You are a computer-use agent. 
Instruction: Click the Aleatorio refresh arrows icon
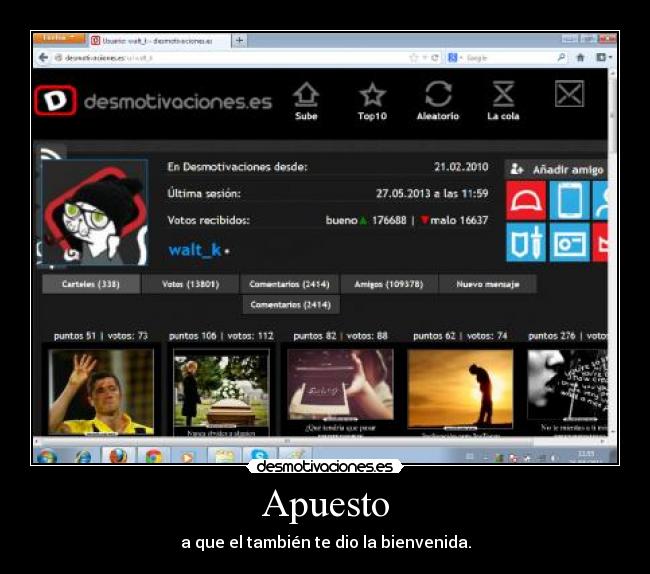point(438,94)
